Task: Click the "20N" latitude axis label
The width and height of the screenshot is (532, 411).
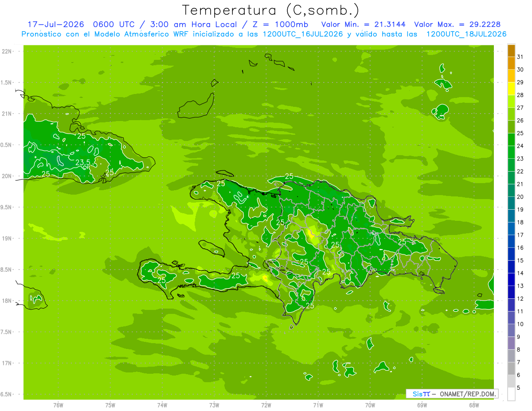Action: [x=7, y=176]
